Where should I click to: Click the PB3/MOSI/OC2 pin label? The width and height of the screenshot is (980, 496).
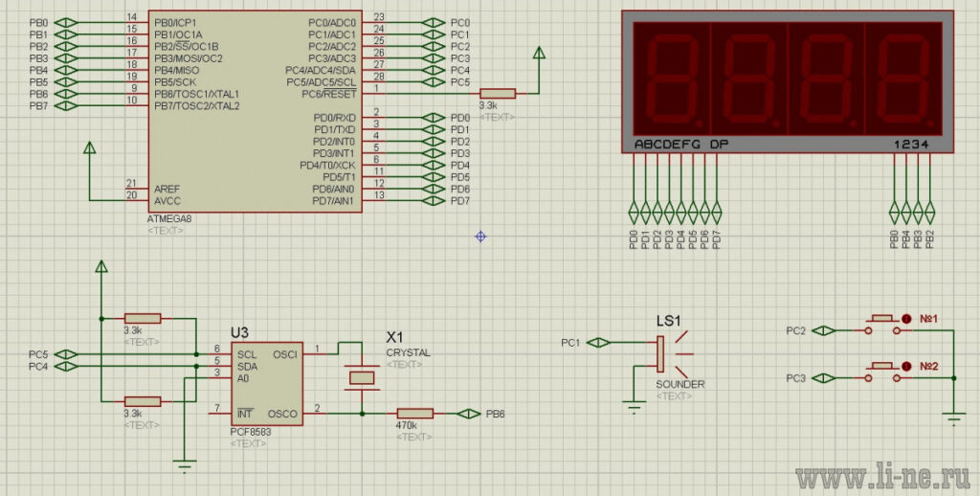coord(189,58)
